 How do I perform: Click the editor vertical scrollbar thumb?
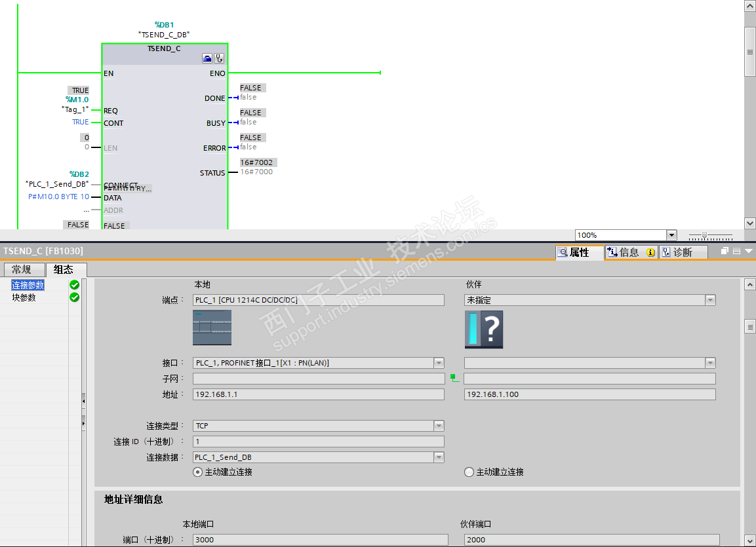click(749, 52)
